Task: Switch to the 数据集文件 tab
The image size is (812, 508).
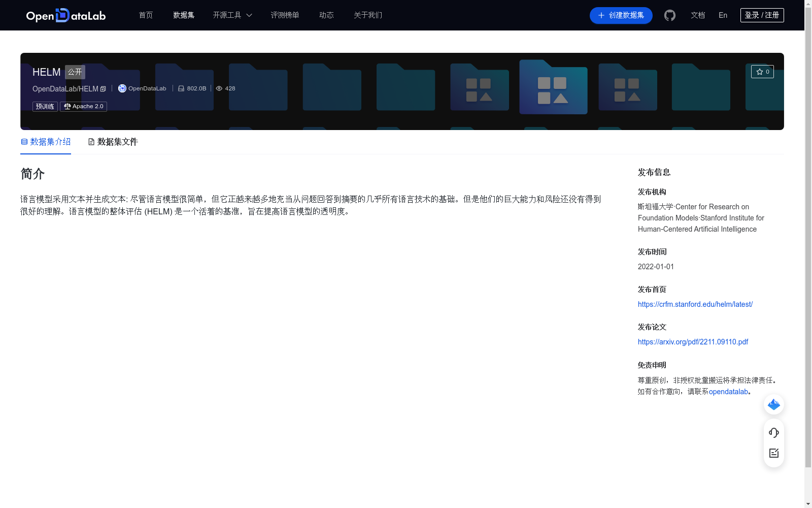Action: (x=112, y=142)
